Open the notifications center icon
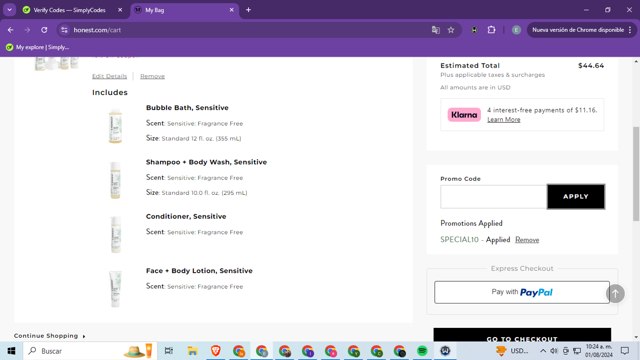The width and height of the screenshot is (640, 360). 625,351
